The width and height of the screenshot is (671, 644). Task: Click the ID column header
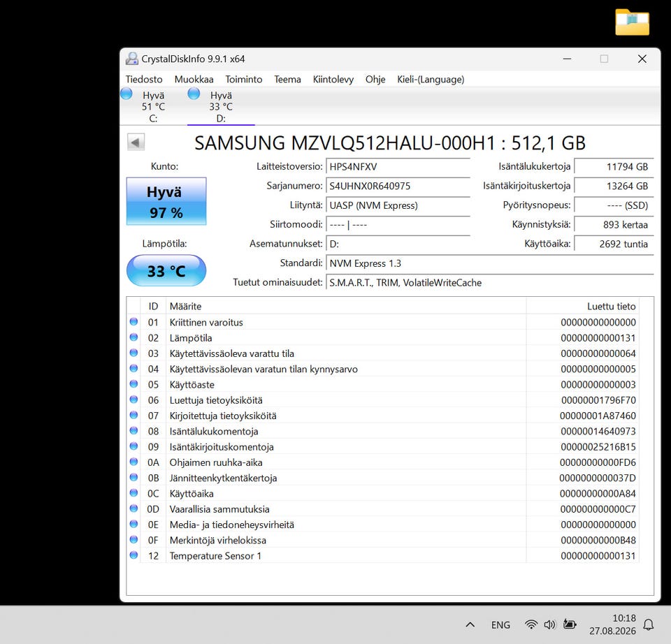tap(153, 306)
